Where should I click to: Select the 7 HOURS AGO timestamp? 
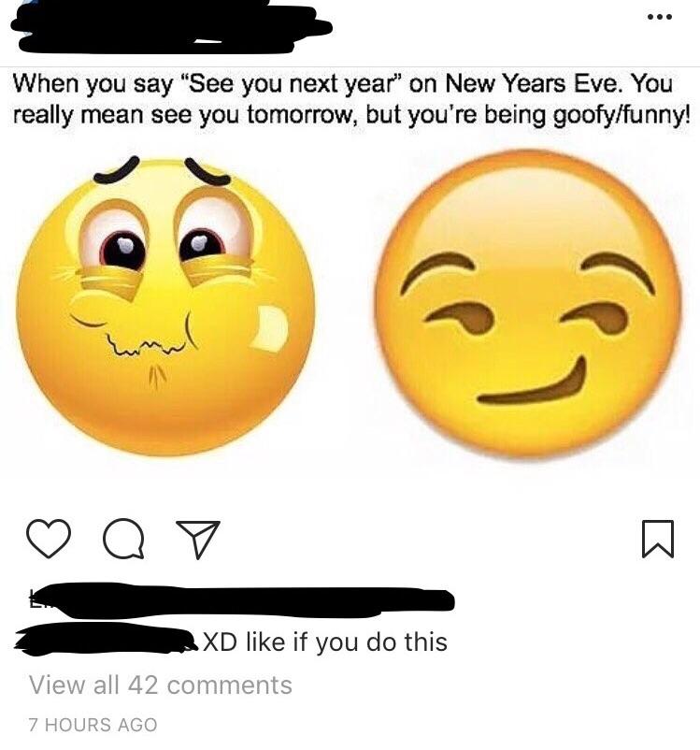(x=93, y=725)
